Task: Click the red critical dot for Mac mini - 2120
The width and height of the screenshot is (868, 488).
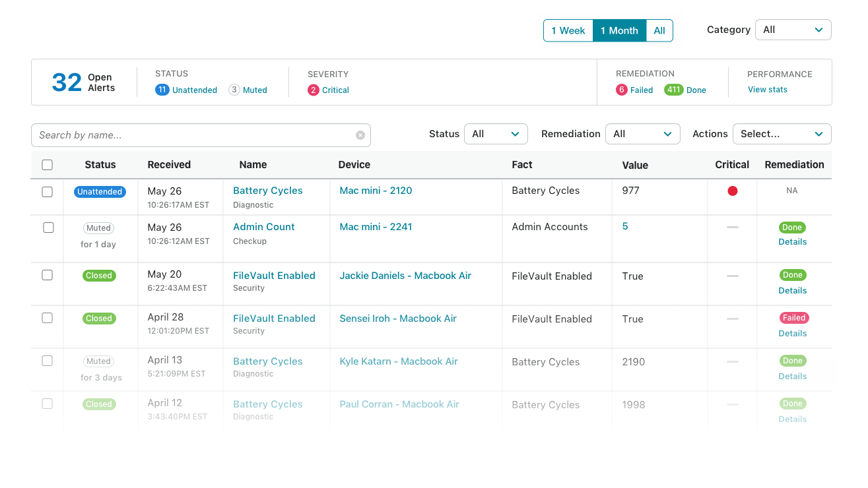Action: coord(733,191)
